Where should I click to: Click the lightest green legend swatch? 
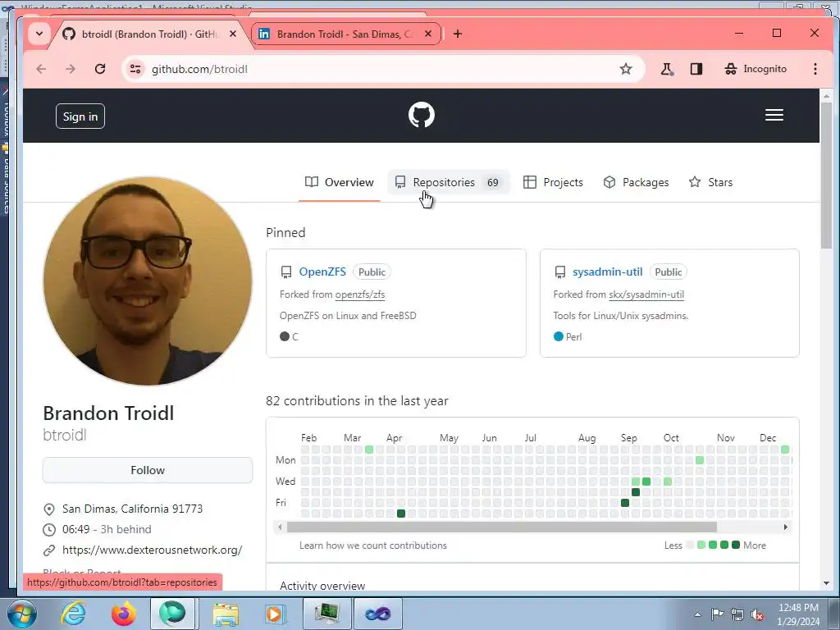(701, 545)
